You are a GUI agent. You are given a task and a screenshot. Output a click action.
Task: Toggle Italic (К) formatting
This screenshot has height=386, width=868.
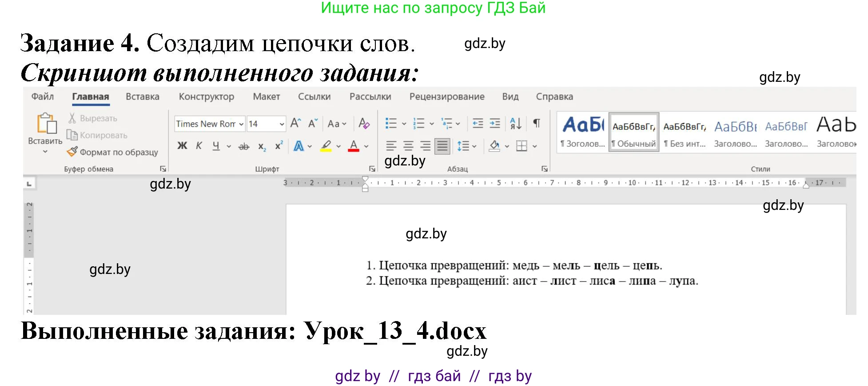coord(199,146)
